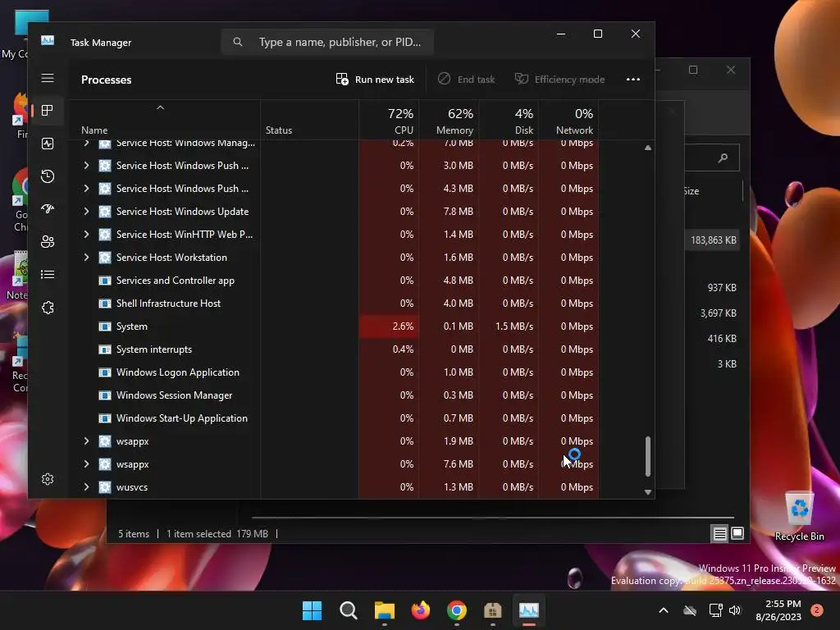
Task: Click the search magnifier icon in Task Manager
Action: [x=238, y=42]
